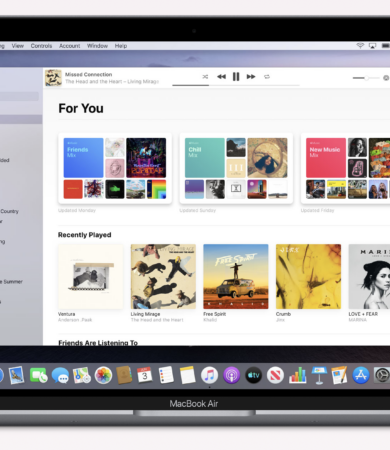Open the AirPlay display menu bar icon
The width and height of the screenshot is (390, 450).
coord(372,46)
